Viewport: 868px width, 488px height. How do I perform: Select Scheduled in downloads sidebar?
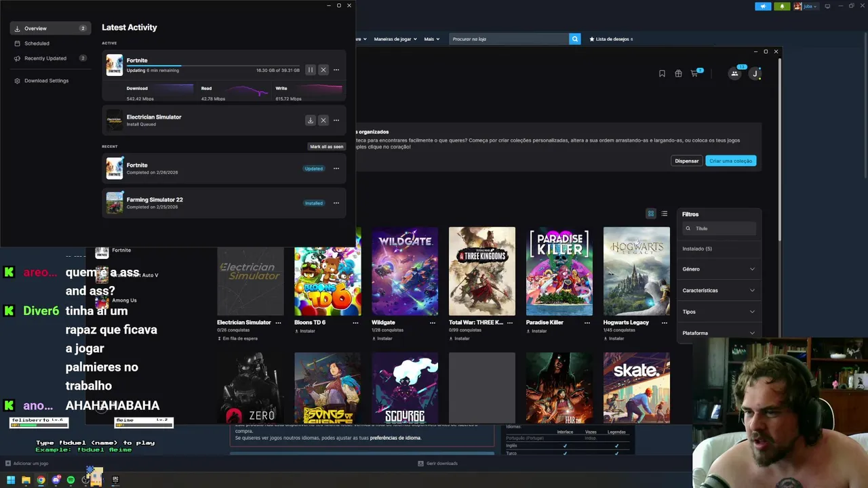[x=50, y=43]
